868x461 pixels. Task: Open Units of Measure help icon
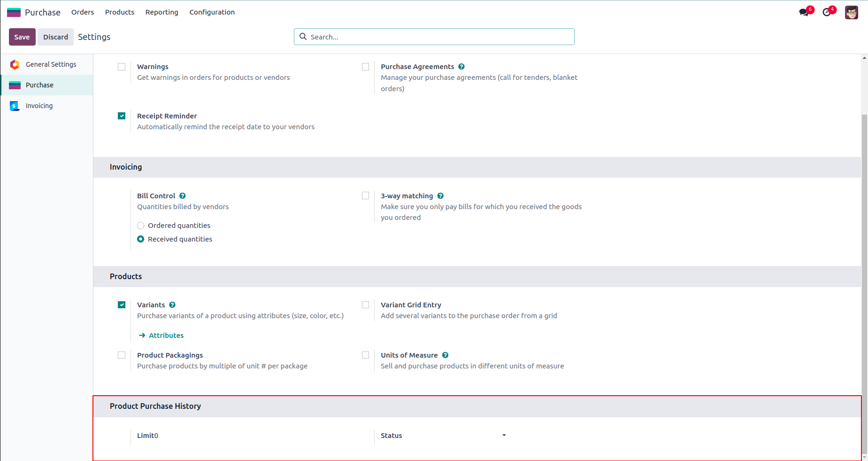pos(445,355)
